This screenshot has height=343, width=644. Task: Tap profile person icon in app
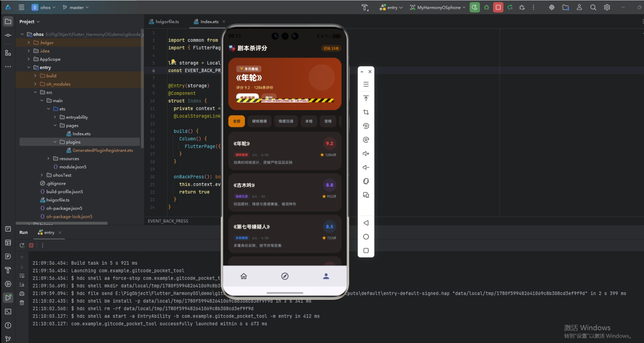pos(326,276)
